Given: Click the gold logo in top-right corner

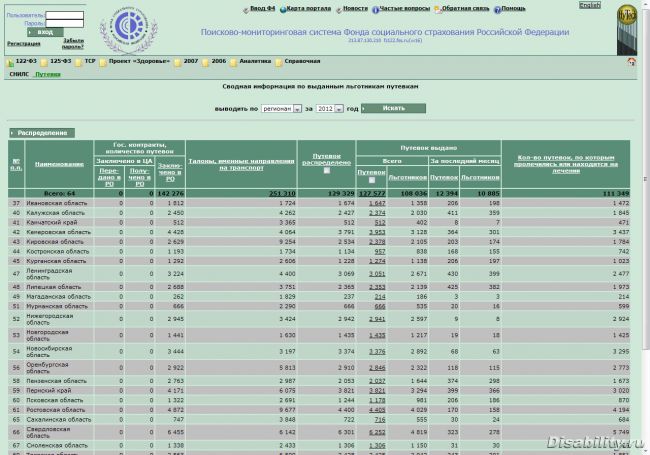Looking at the screenshot, I should tap(626, 15).
